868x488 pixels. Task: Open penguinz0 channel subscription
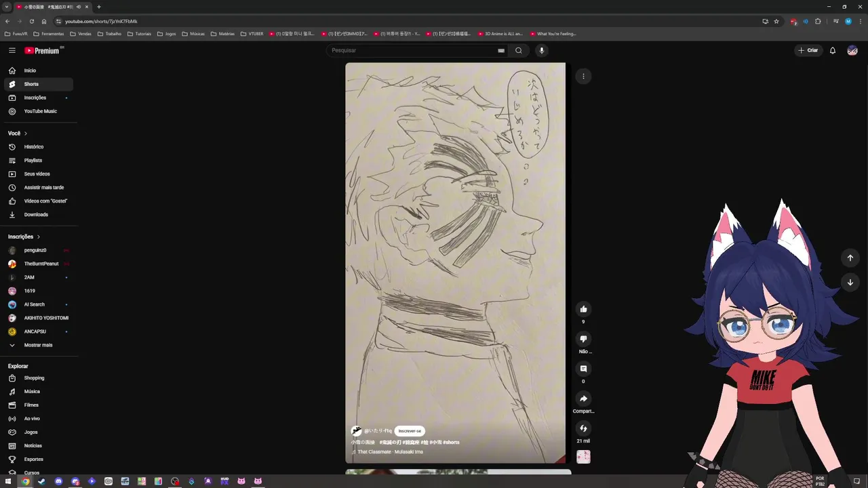[39, 250]
